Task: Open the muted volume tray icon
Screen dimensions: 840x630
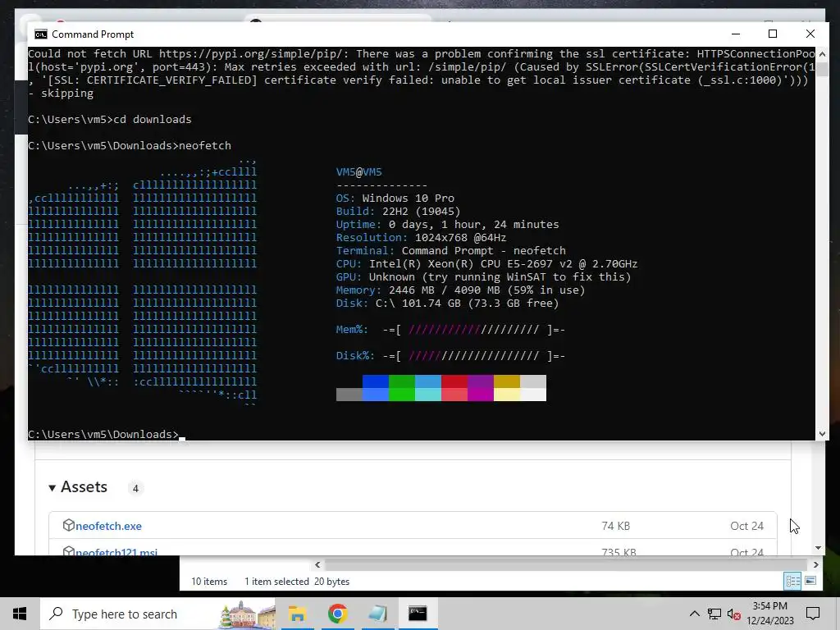Action: (x=734, y=614)
